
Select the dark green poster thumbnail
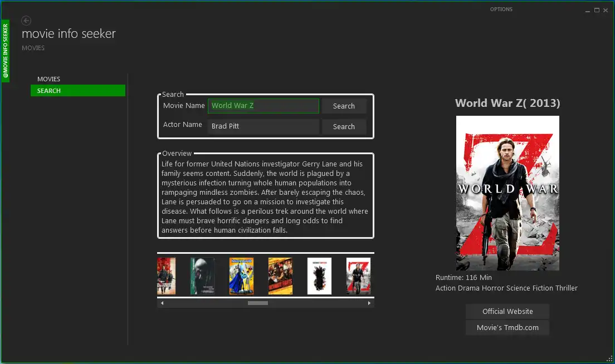(202, 276)
